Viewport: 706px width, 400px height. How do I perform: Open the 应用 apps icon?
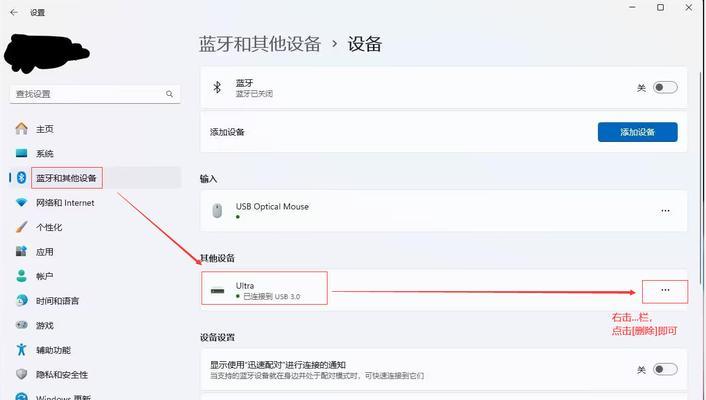(x=21, y=251)
